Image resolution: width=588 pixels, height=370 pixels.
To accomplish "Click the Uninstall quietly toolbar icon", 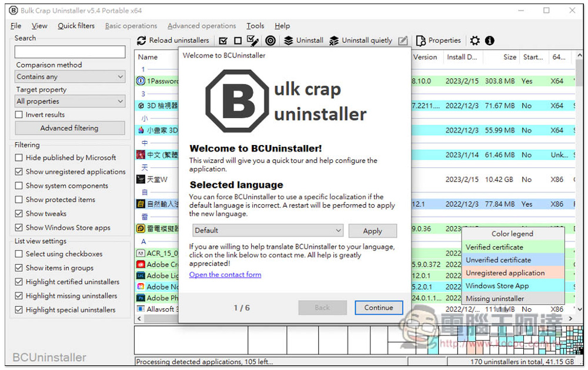I will coord(334,41).
